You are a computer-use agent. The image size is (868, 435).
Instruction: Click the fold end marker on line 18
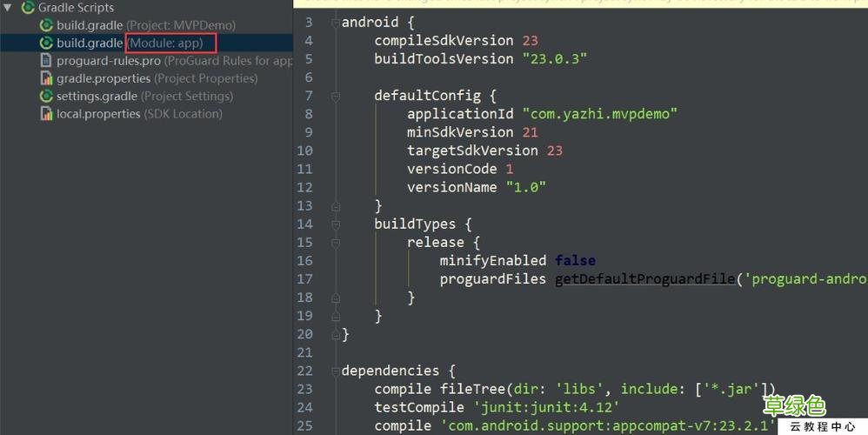click(x=335, y=298)
